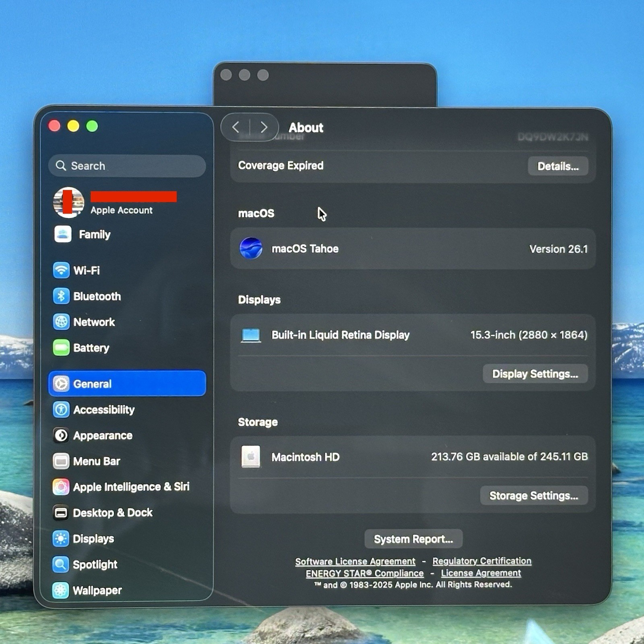Click the System Report... button
Screen dimensions: 644x644
[x=413, y=539]
